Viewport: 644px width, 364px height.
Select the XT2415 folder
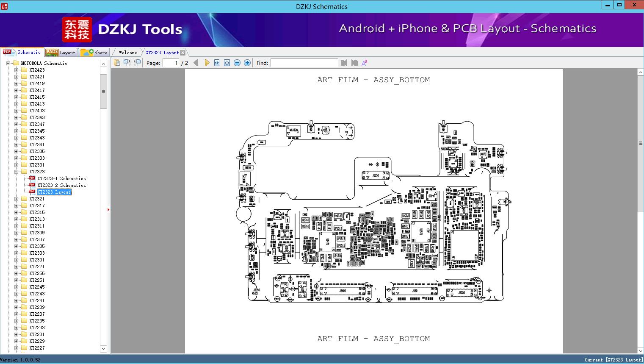click(37, 97)
